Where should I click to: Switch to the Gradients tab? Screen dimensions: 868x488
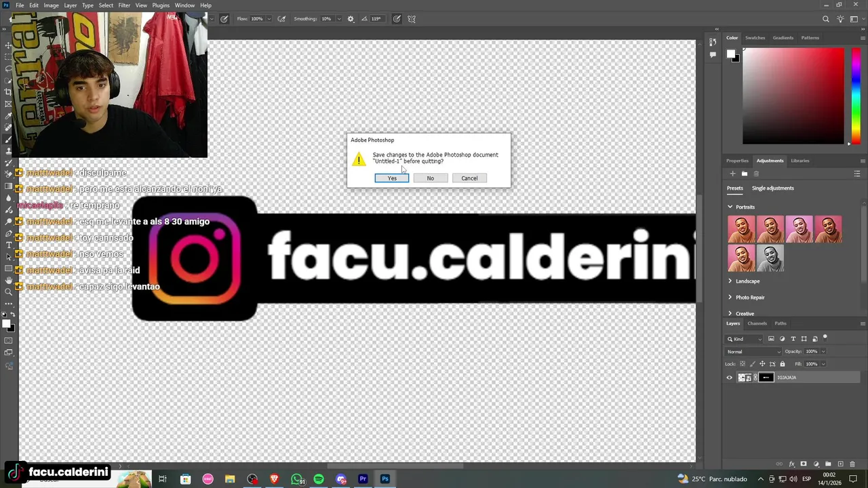783,38
